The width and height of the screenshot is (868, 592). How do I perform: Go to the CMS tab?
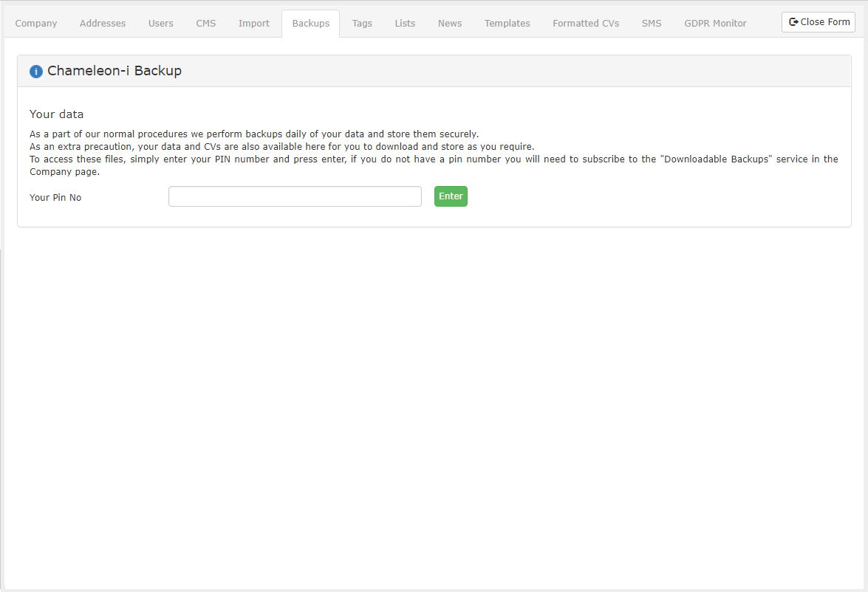[206, 23]
